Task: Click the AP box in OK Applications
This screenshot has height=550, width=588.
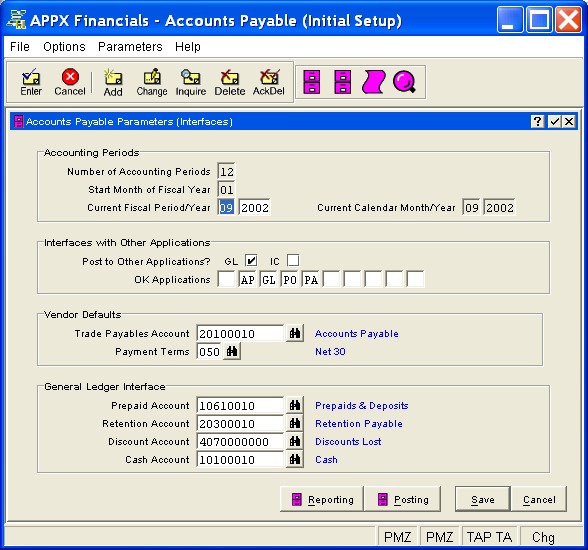Action: click(x=248, y=279)
